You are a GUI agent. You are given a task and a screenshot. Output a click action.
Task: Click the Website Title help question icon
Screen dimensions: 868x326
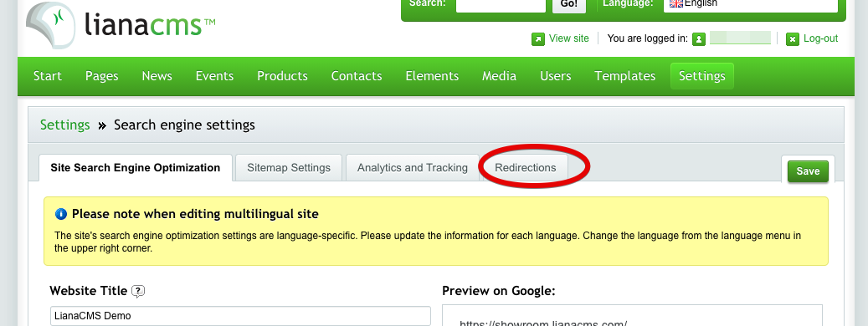pos(138,291)
